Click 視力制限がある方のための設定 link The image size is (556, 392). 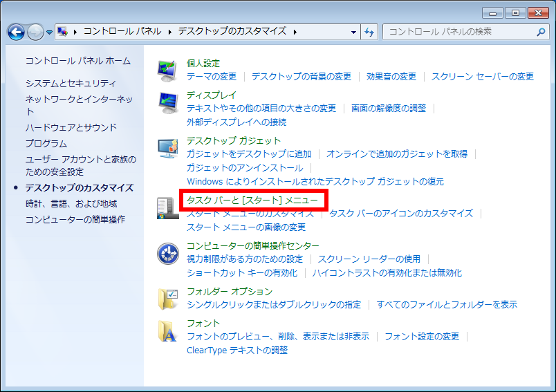pos(245,259)
